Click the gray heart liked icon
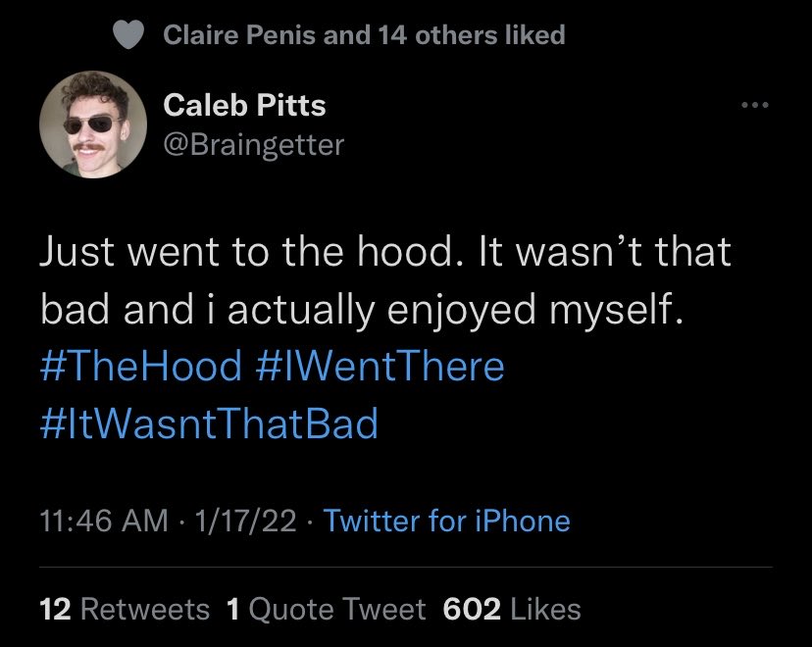Image resolution: width=812 pixels, height=647 pixels. 127,34
